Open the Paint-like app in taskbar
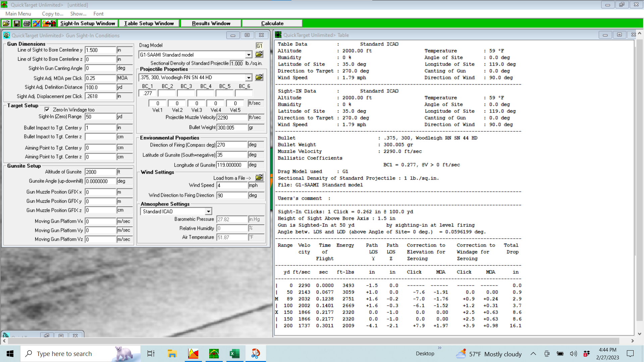This screenshot has height=362, width=644. pos(256,354)
